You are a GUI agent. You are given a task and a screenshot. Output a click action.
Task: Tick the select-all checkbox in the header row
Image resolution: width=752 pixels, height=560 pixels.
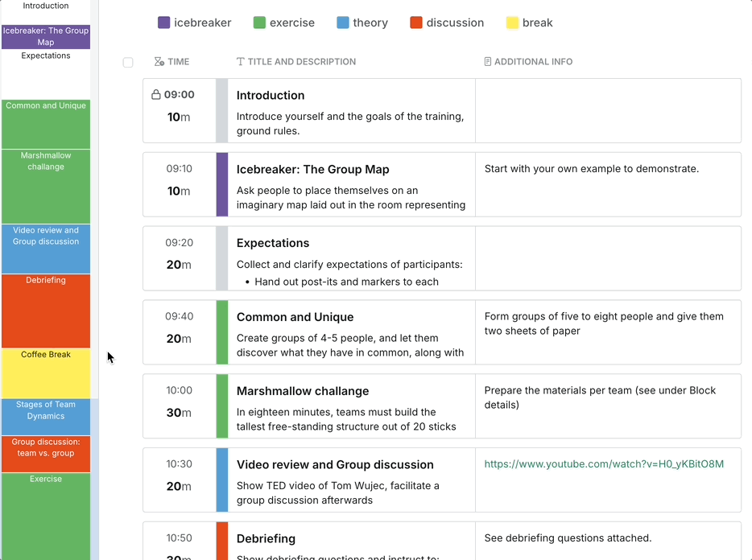(128, 63)
